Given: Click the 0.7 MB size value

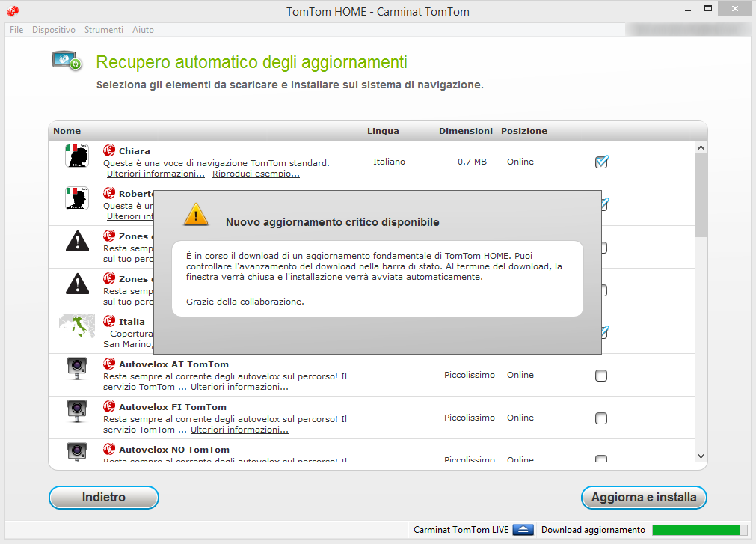Looking at the screenshot, I should point(472,162).
